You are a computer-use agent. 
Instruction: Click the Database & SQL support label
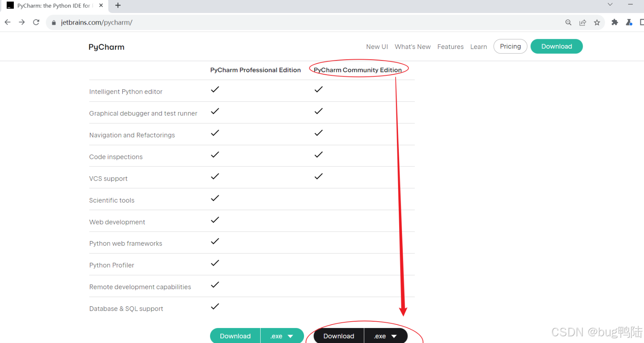(x=126, y=309)
